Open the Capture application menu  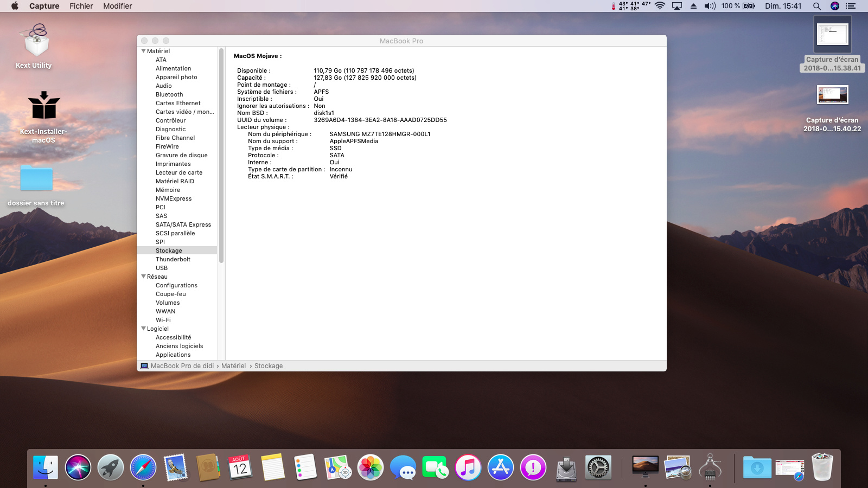coord(44,6)
